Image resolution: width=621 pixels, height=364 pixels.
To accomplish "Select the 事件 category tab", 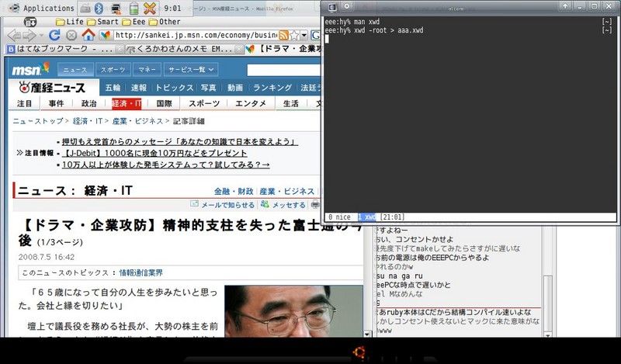I will [x=56, y=103].
